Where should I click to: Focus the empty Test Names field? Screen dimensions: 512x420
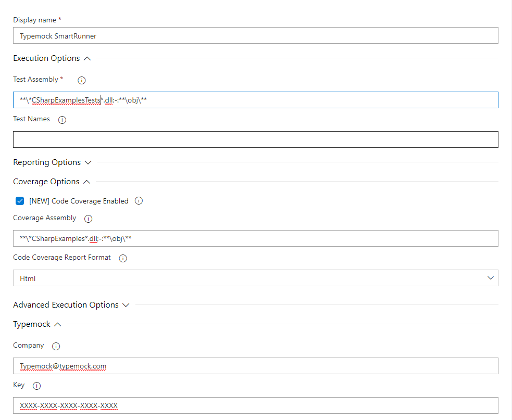[x=255, y=139]
